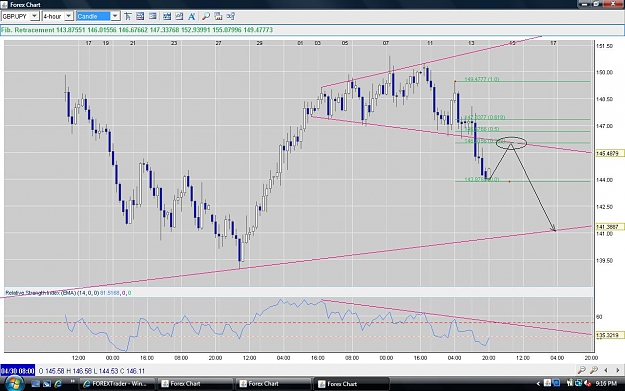Expand the quick launch overflow chevron
This screenshot has width=625, height=391.
[73, 381]
